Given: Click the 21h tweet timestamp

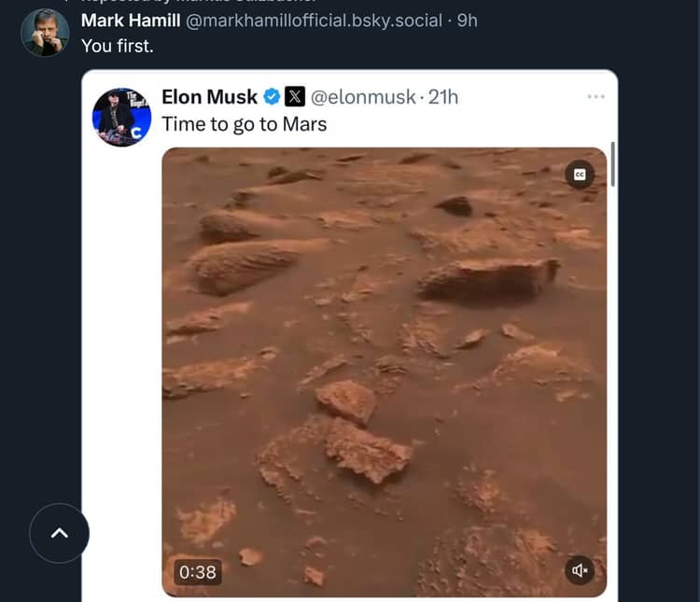Looking at the screenshot, I should tap(443, 97).
